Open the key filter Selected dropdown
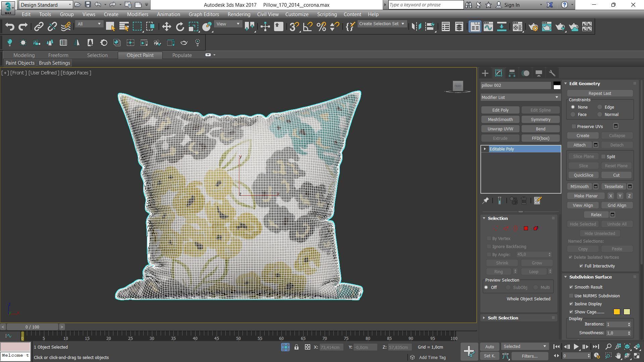This screenshot has width=644, height=362. point(524,347)
